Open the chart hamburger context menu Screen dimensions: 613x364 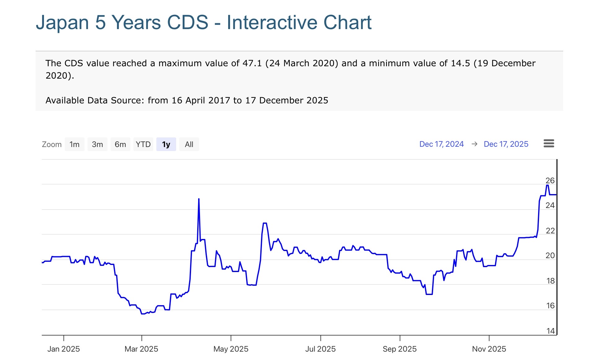tap(549, 144)
